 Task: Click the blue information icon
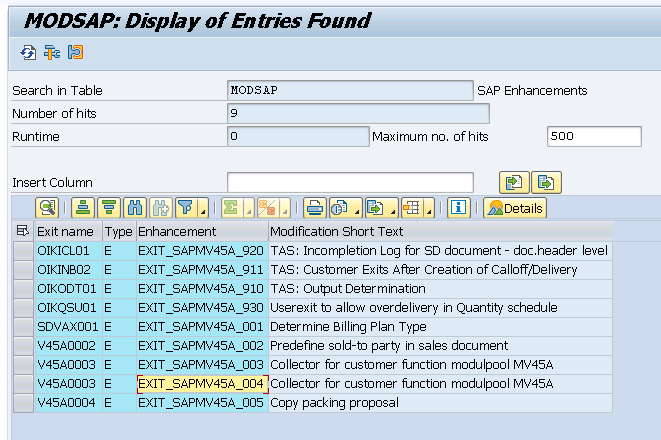pyautogui.click(x=459, y=208)
